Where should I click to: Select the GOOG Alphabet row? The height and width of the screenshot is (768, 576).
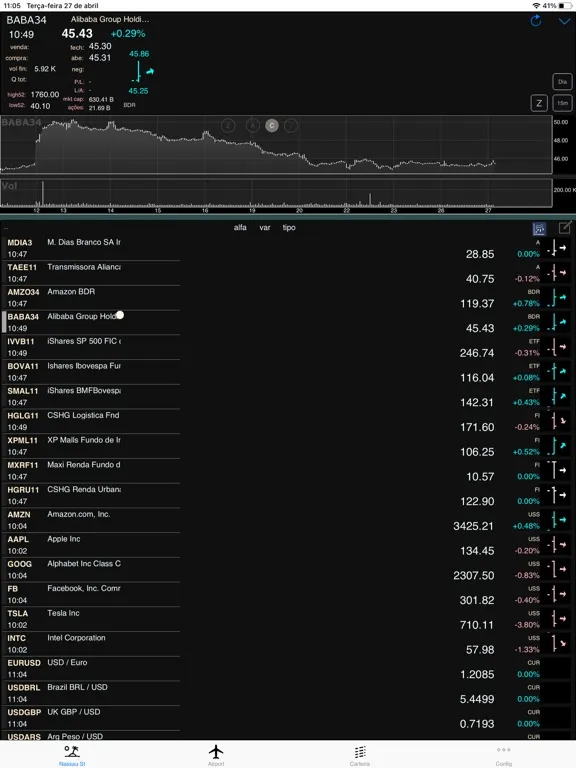(x=288, y=570)
